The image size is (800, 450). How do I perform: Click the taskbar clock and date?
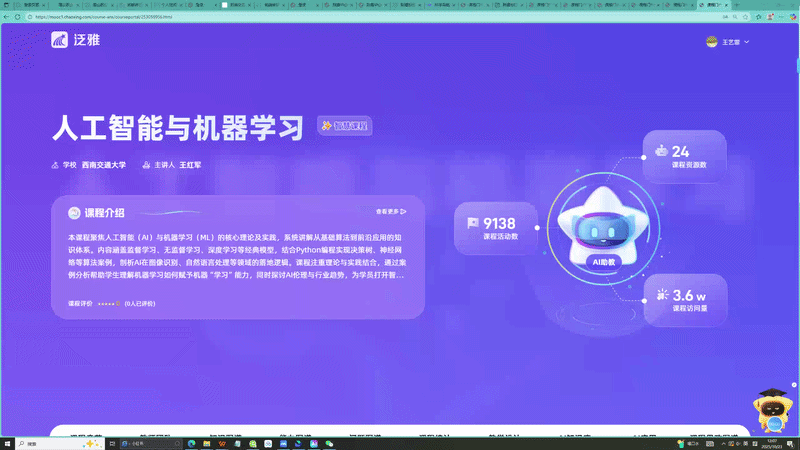[772, 444]
